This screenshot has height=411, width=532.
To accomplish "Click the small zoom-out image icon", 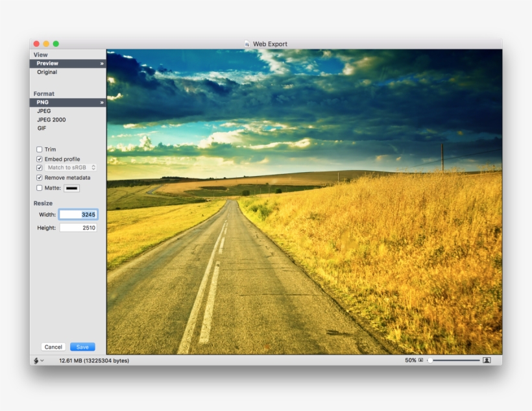I will click(x=420, y=360).
